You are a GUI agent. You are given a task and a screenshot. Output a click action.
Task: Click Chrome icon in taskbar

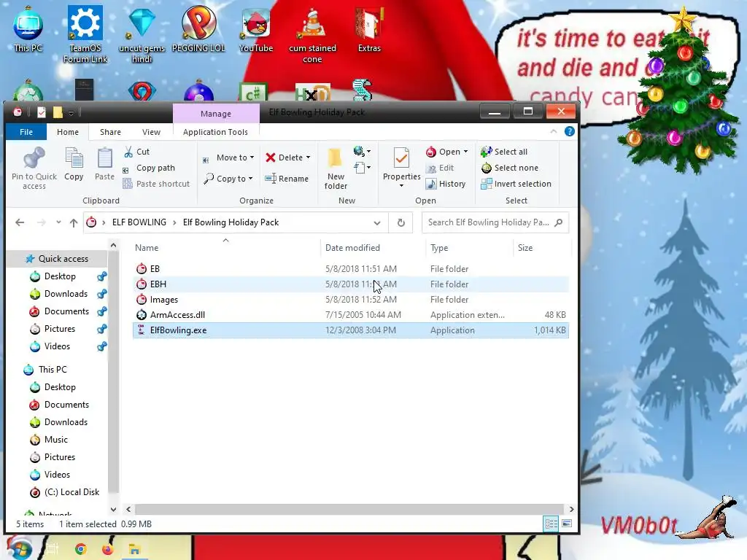coord(80,549)
